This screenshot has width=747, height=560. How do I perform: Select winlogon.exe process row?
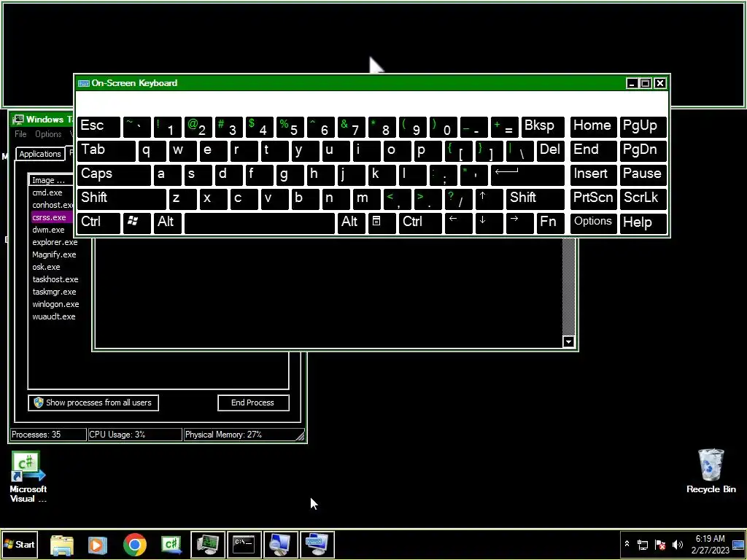pos(55,304)
